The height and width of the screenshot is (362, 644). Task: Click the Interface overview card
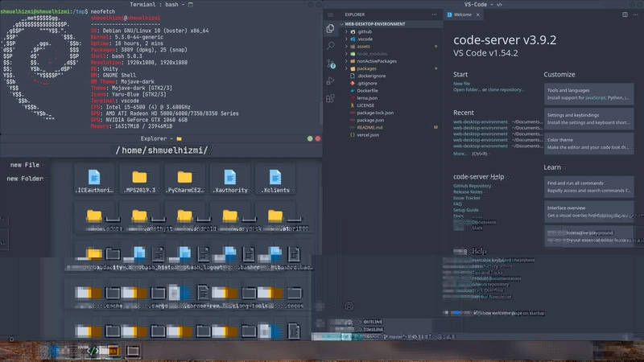click(589, 212)
